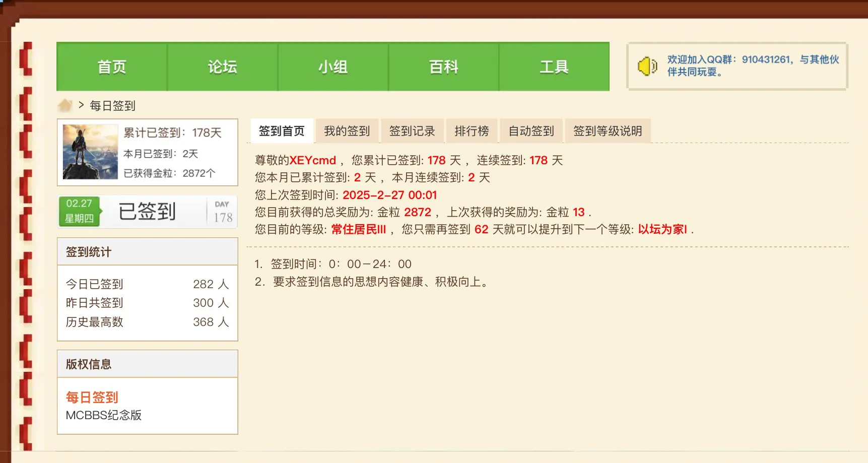Click the 每日签到 copyright link
The height and width of the screenshot is (463, 868).
[x=91, y=398]
